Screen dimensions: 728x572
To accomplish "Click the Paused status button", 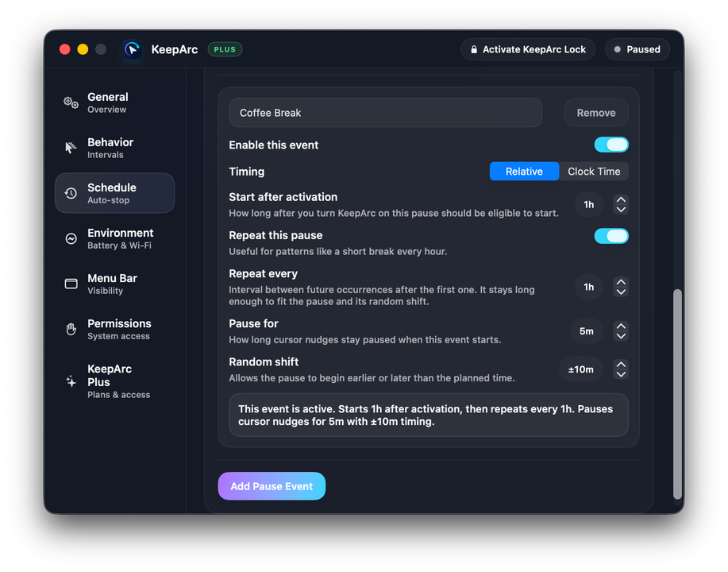I will [x=637, y=49].
